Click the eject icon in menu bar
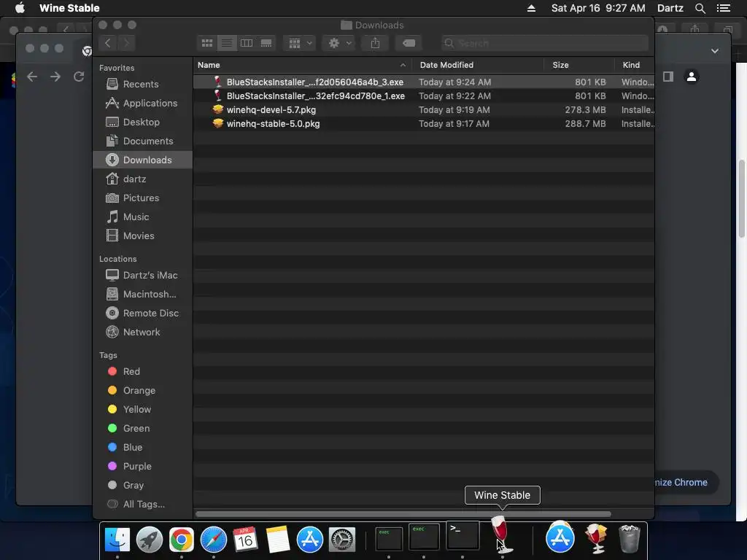Image resolution: width=747 pixels, height=560 pixels. (531, 8)
